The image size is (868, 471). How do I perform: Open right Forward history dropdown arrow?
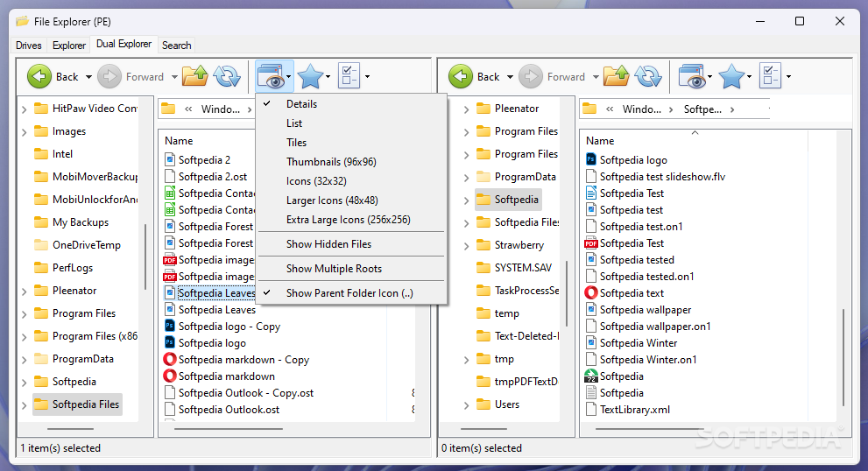click(x=596, y=77)
